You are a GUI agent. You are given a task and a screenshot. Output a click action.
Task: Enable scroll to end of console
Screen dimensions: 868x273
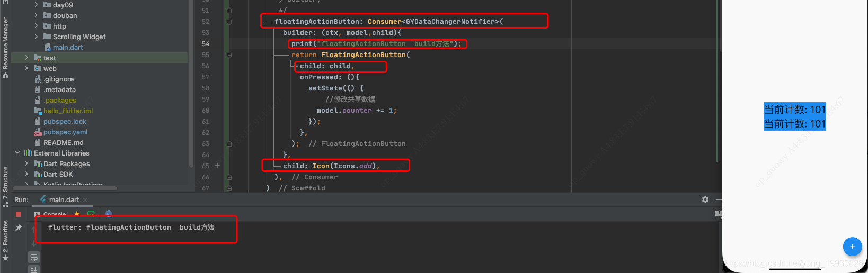pyautogui.click(x=34, y=269)
